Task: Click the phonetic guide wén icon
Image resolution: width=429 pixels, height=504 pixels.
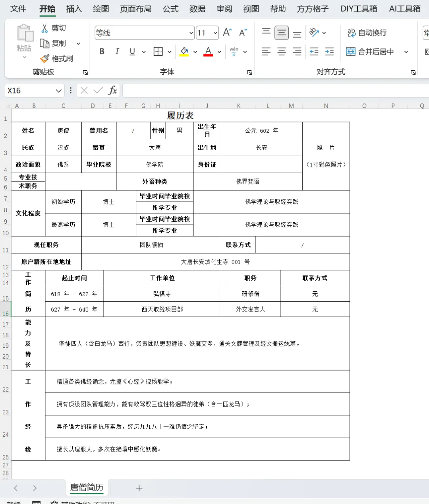Action: tap(234, 51)
